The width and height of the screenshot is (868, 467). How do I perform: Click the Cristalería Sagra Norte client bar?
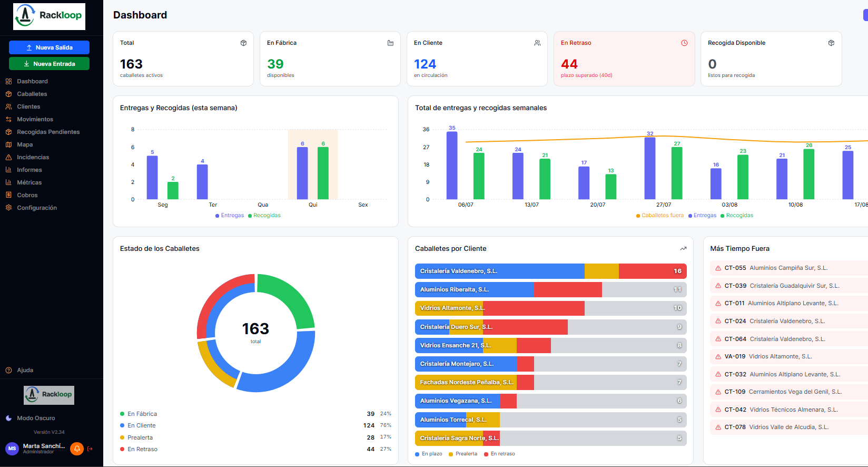coord(551,438)
